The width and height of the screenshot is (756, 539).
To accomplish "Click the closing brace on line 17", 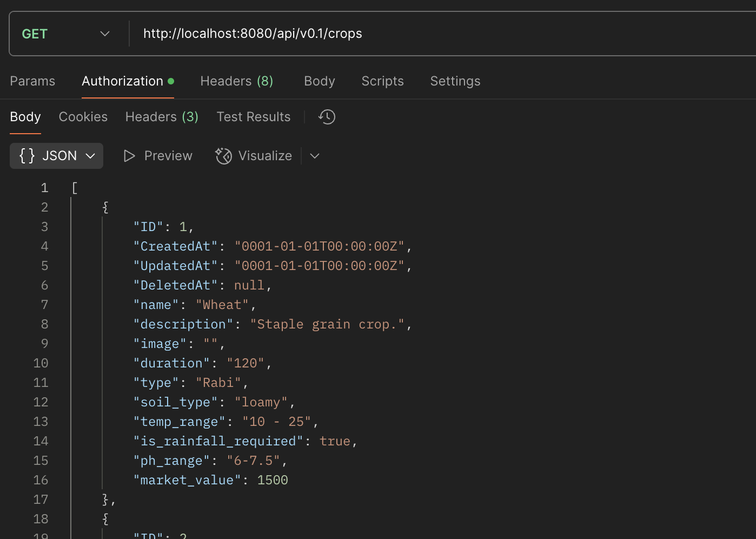I will click(105, 499).
